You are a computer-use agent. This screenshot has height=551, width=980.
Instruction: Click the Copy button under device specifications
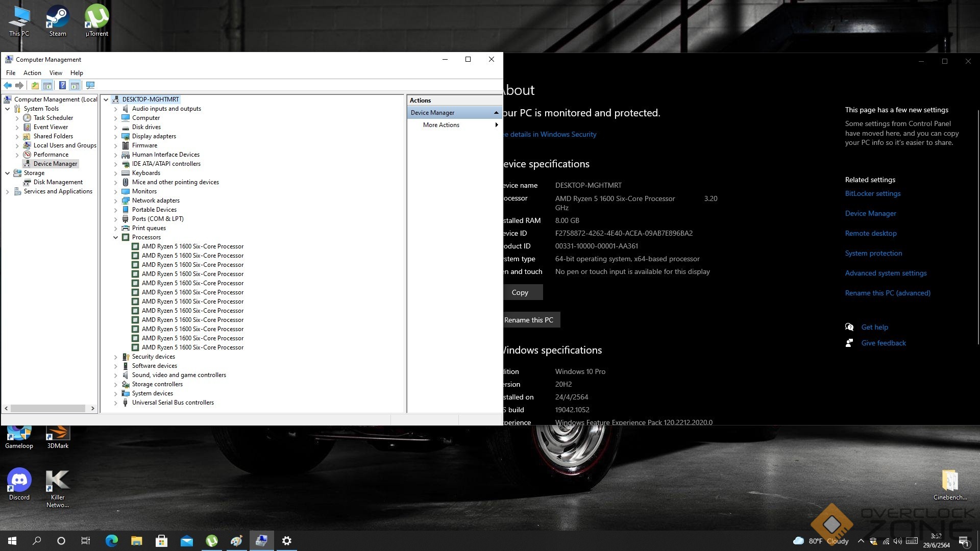520,292
